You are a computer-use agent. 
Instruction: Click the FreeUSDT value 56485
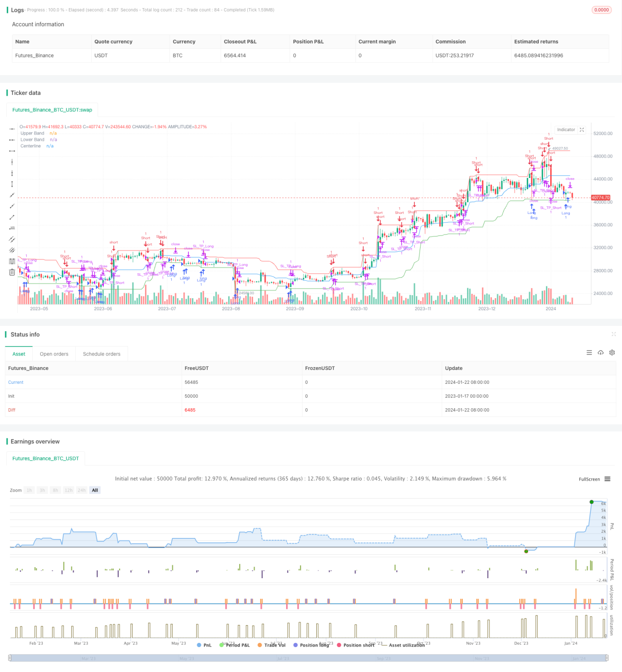[191, 382]
